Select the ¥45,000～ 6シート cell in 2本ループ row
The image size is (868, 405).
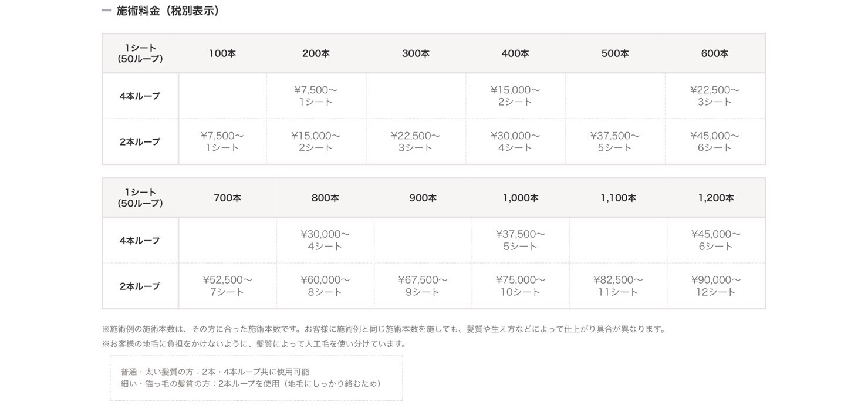pyautogui.click(x=715, y=141)
